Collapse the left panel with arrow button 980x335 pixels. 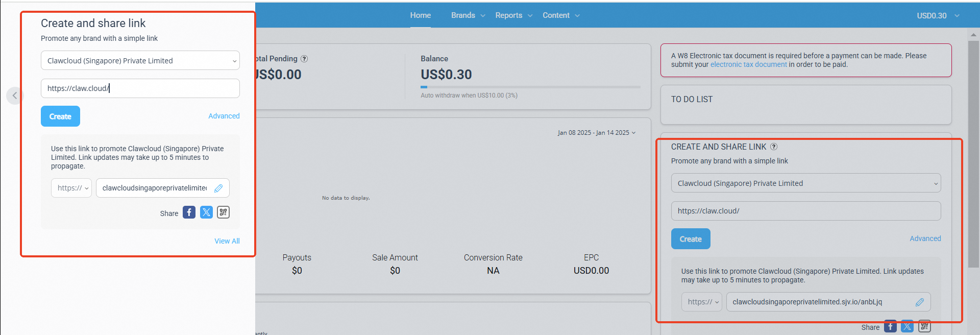pos(15,95)
